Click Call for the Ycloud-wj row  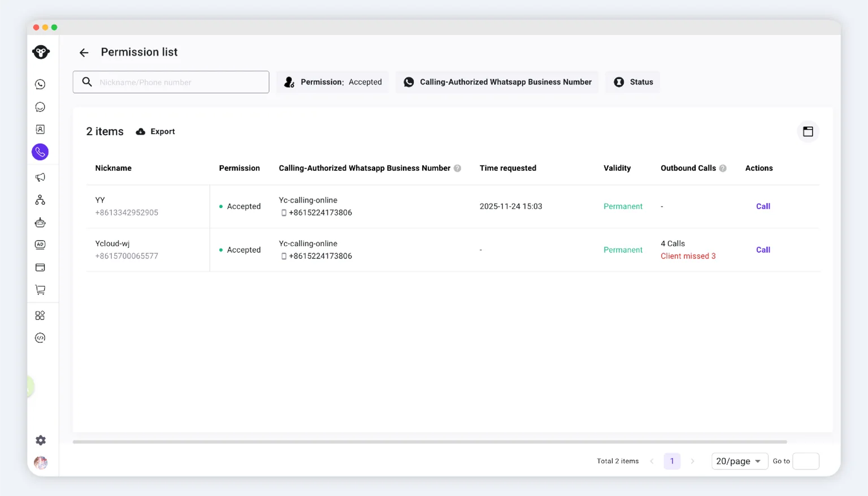pos(763,250)
